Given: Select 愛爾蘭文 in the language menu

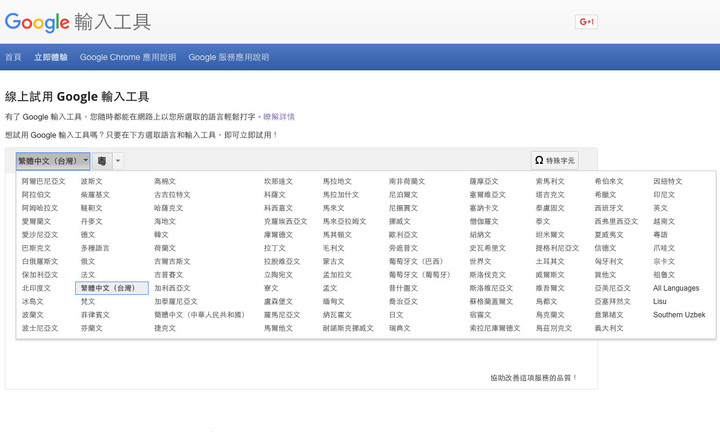Looking at the screenshot, I should tap(36, 221).
